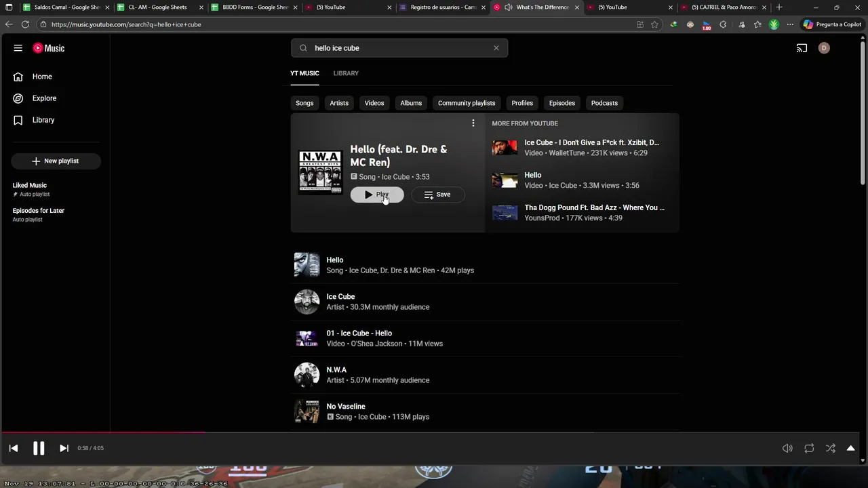Clear the search query with X
Screen dimensions: 868x488
(496, 48)
